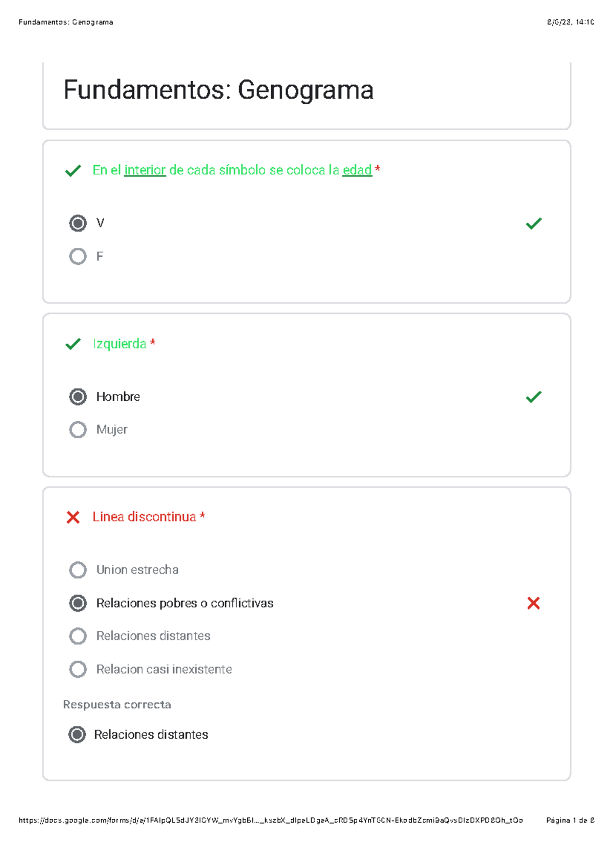
Task: Choose the Hombre radio button
Action: tap(78, 397)
